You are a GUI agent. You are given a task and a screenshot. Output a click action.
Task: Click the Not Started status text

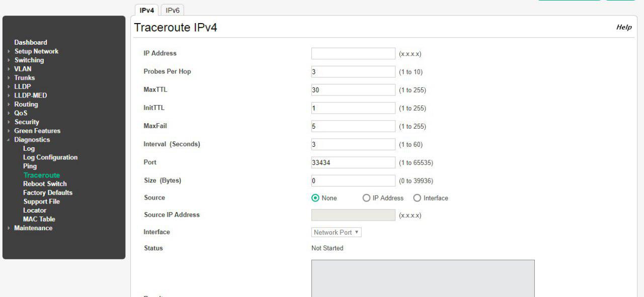(328, 248)
